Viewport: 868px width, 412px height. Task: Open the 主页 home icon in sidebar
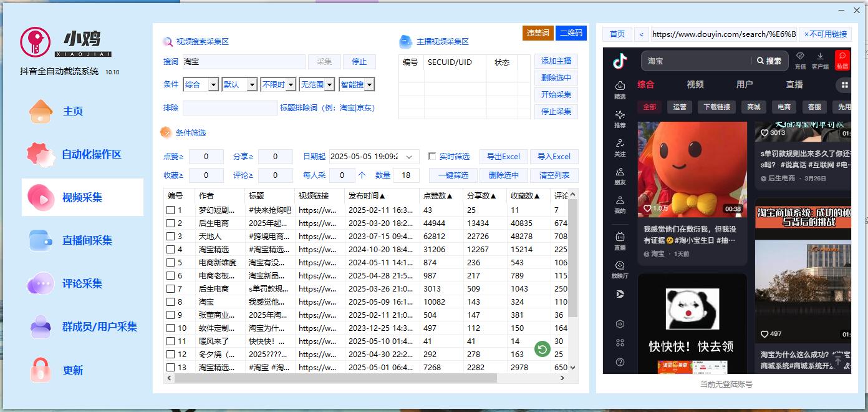41,112
